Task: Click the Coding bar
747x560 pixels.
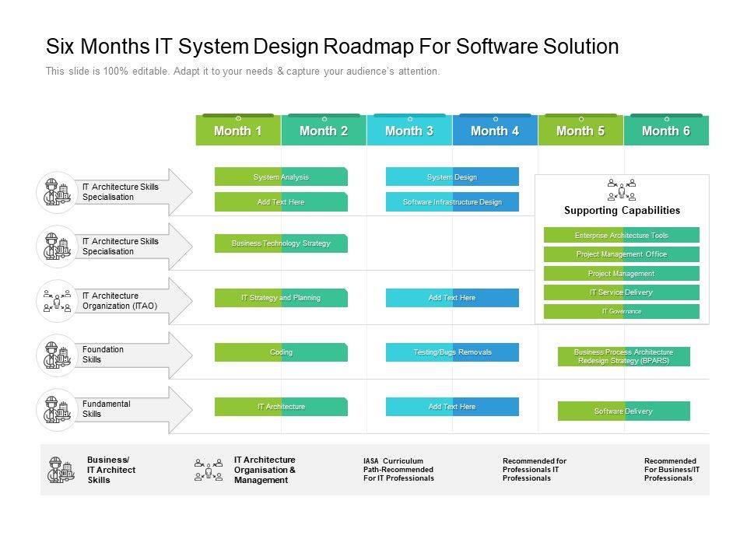Action: point(281,352)
